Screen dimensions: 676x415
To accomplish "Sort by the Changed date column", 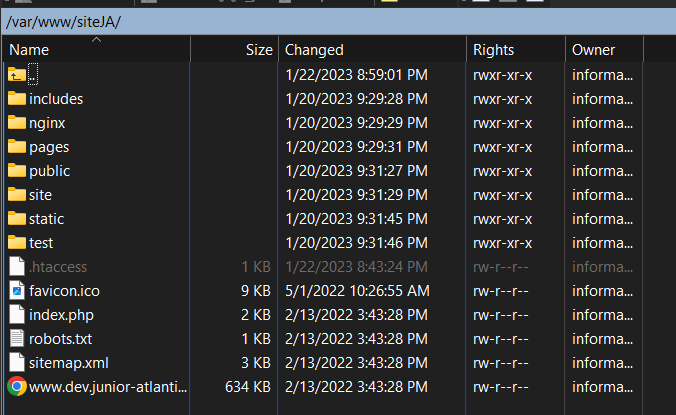I will (314, 50).
